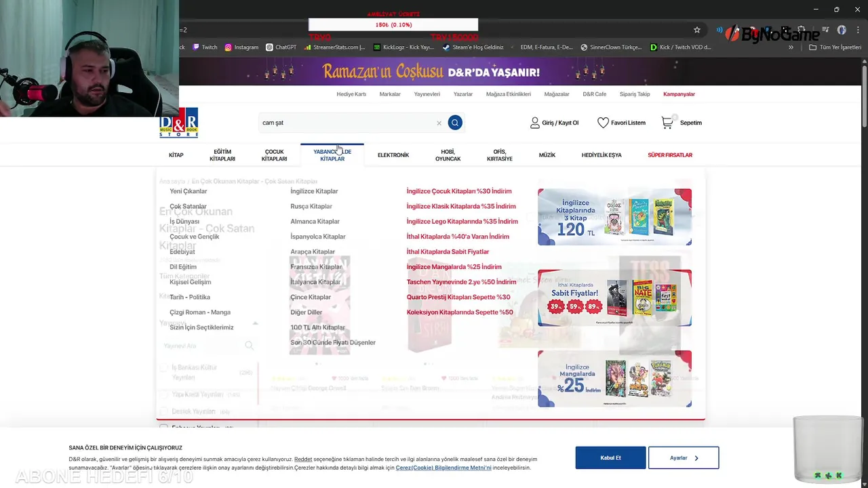Screen dimensions: 868x488
Task: Select Son 30 Günde Fiyatı Düşenler
Action: point(333,342)
